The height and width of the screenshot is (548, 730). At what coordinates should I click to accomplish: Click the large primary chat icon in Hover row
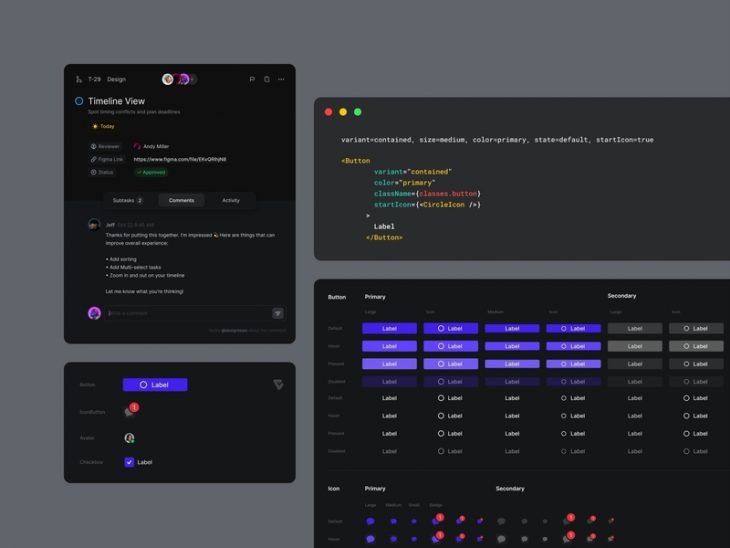coord(370,539)
